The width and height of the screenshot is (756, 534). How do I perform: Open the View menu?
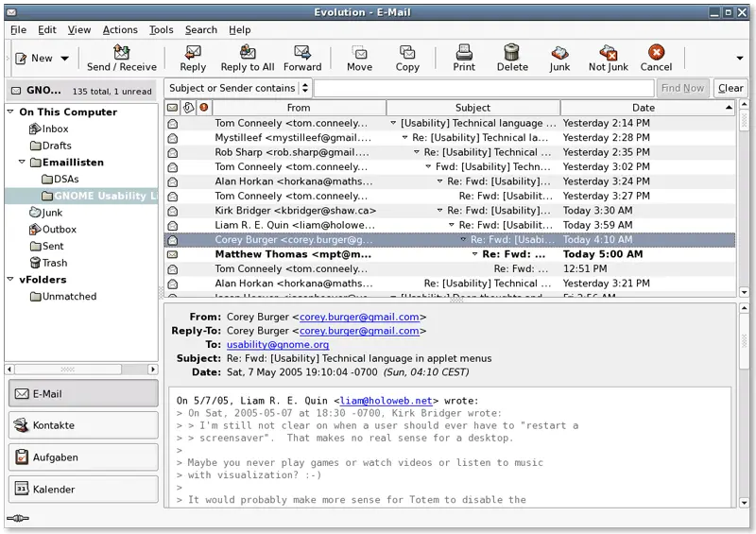click(x=79, y=30)
